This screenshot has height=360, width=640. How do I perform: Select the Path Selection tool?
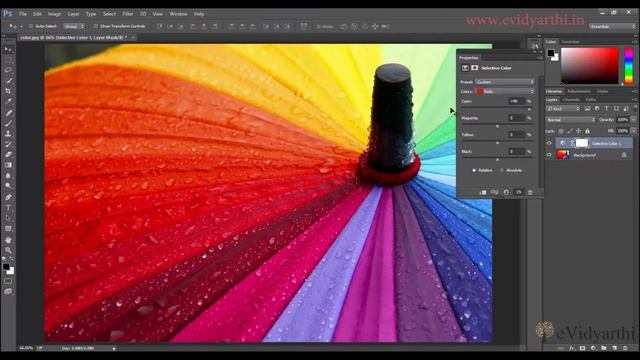[8, 218]
